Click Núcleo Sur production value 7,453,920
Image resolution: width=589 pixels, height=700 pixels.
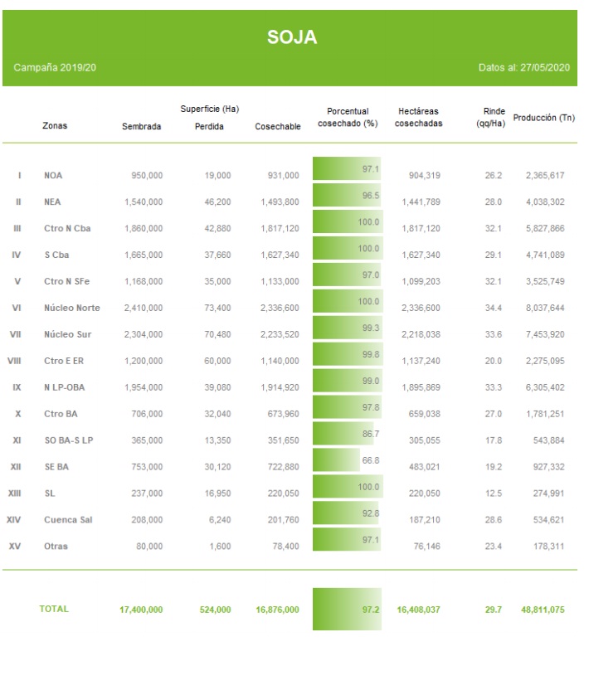tap(545, 334)
